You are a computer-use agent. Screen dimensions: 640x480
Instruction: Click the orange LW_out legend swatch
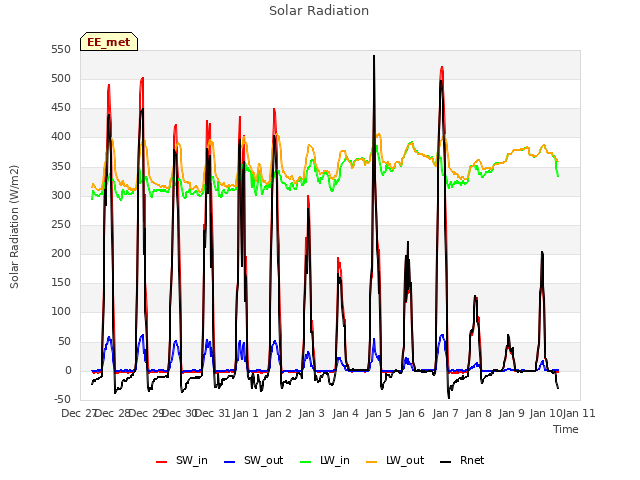point(372,462)
